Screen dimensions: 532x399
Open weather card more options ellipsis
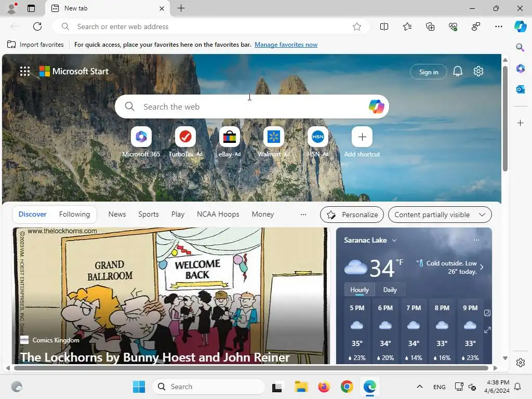pos(476,240)
